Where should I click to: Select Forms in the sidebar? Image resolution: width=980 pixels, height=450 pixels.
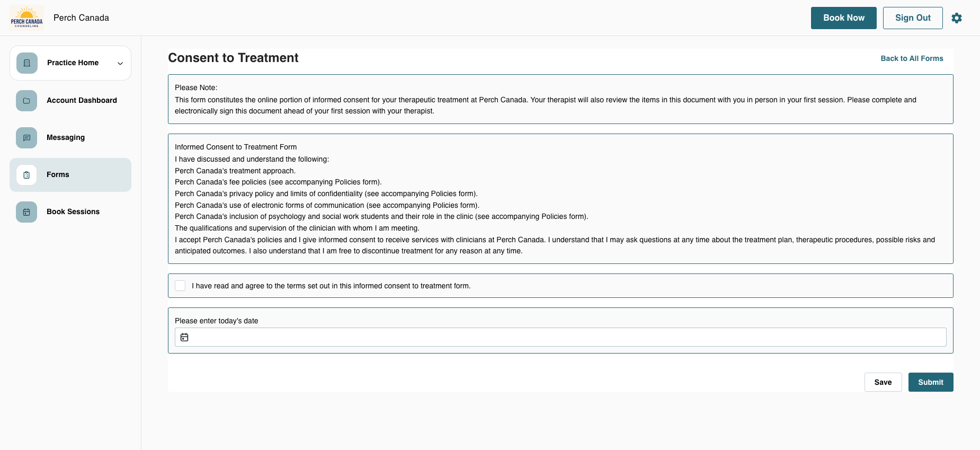[x=70, y=175]
